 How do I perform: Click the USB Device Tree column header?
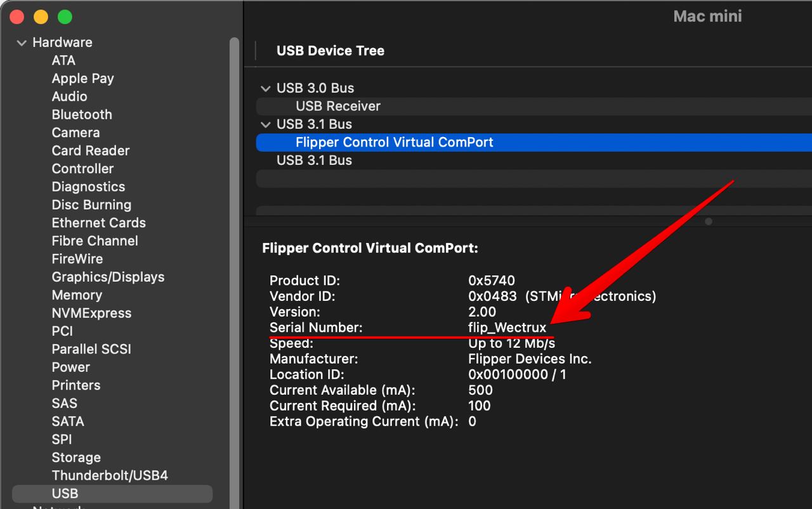tap(331, 51)
